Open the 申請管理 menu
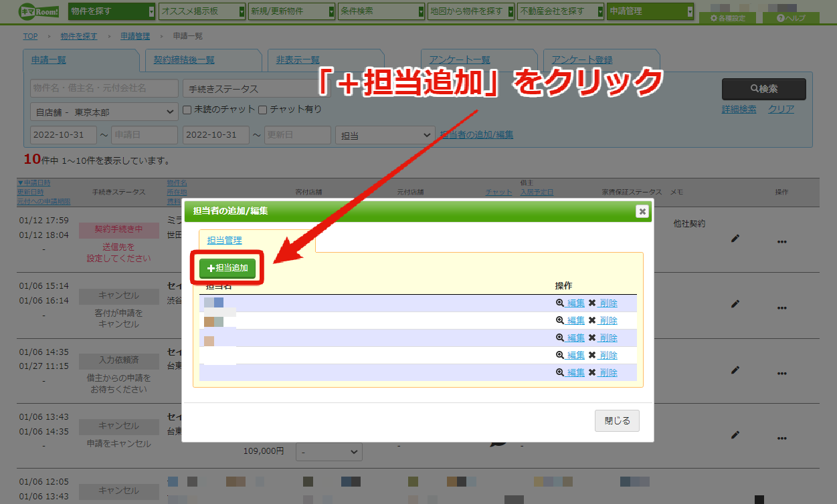This screenshot has height=504, width=837. tap(650, 11)
